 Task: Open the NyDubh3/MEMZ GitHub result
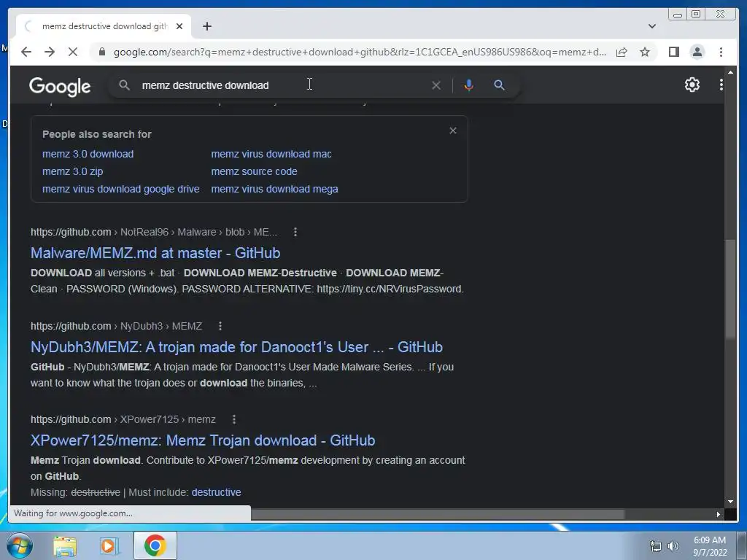coord(237,347)
